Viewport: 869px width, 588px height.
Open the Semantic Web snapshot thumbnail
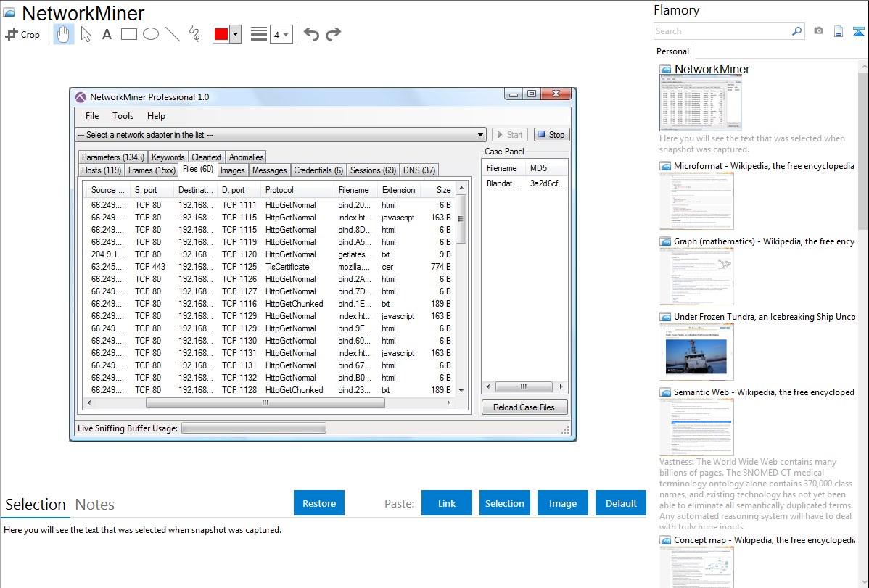click(x=696, y=427)
